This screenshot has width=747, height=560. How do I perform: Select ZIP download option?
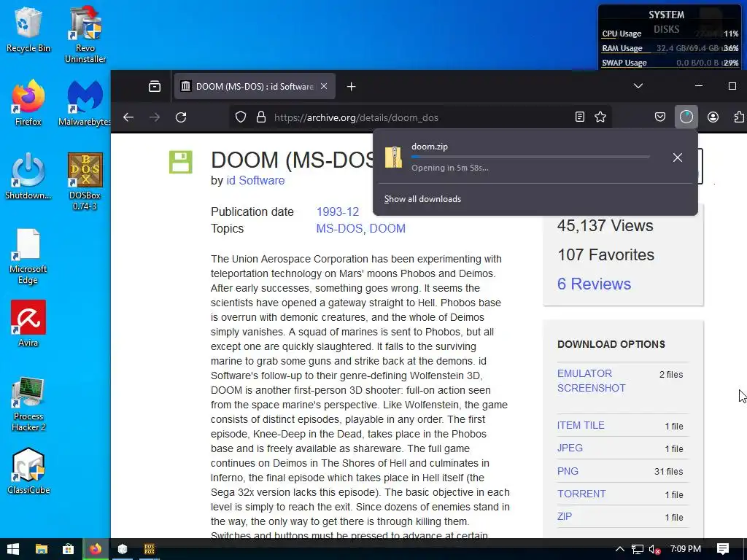565,517
